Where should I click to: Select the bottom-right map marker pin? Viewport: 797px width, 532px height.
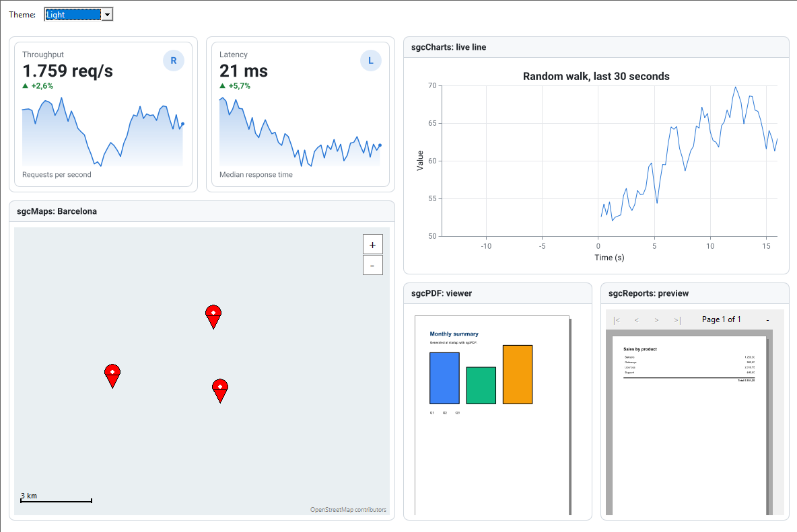click(x=220, y=390)
